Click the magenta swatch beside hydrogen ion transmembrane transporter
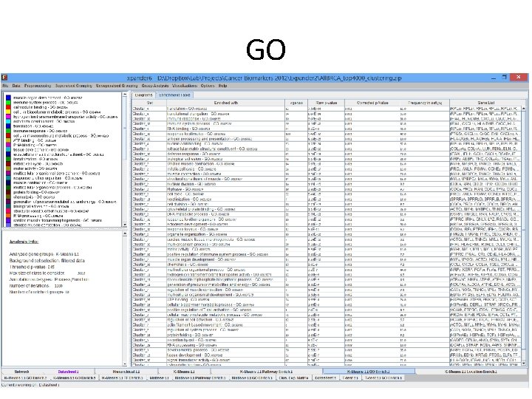This screenshot has width=532, height=399. click(x=8, y=117)
